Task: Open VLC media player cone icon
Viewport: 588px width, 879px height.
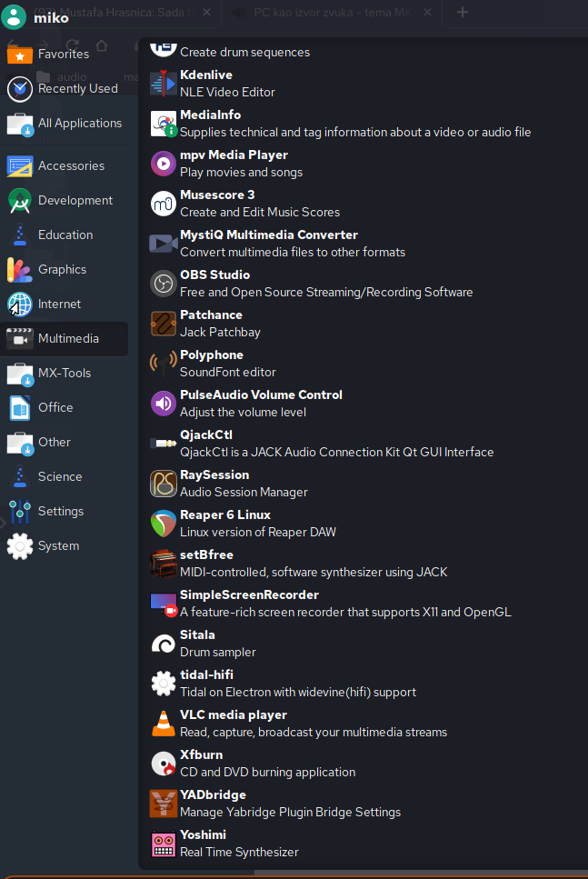Action: point(163,724)
